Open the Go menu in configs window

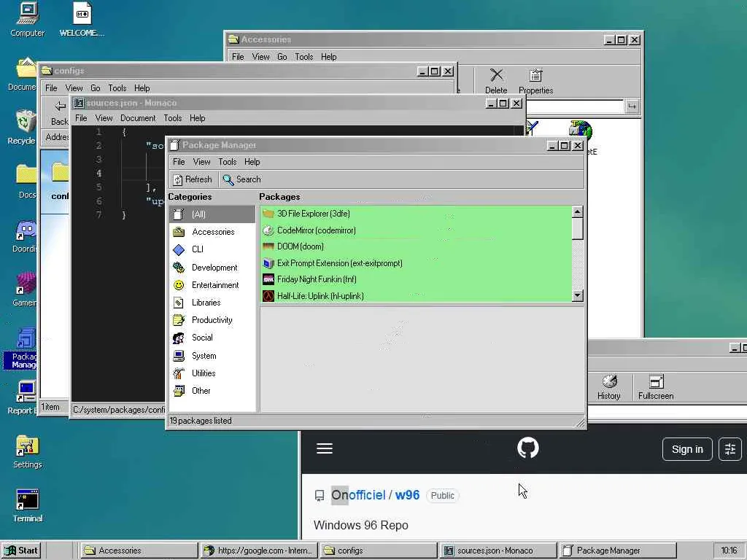[x=96, y=88]
